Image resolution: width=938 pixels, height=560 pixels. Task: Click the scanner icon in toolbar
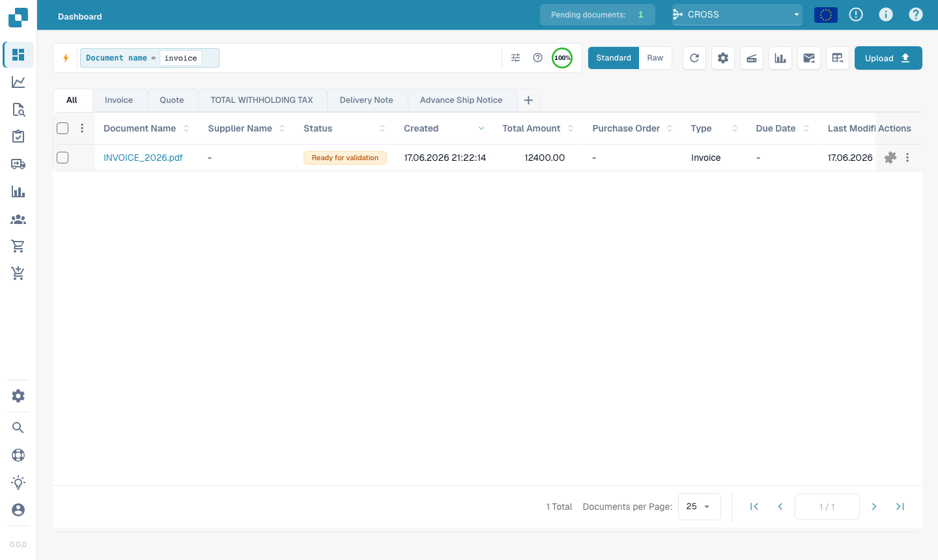(752, 58)
